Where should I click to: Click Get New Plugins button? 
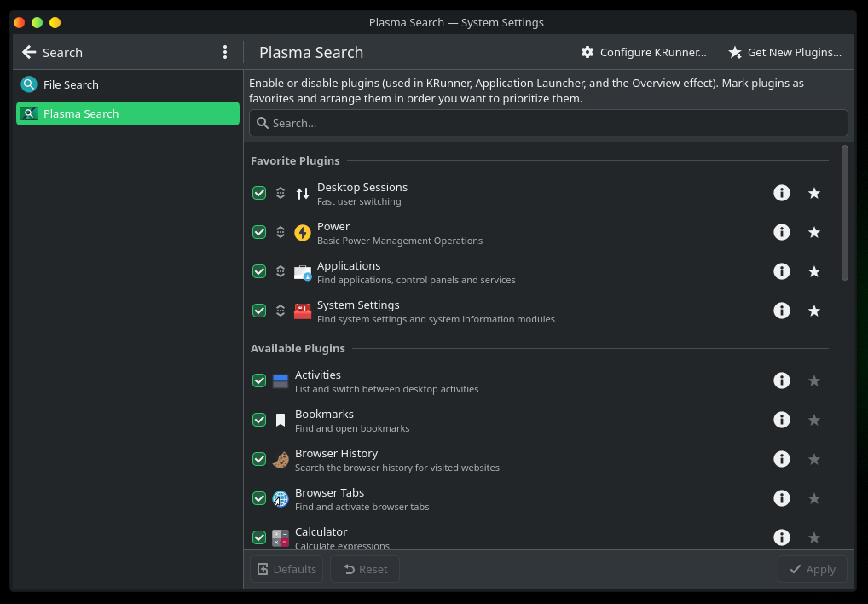click(785, 53)
